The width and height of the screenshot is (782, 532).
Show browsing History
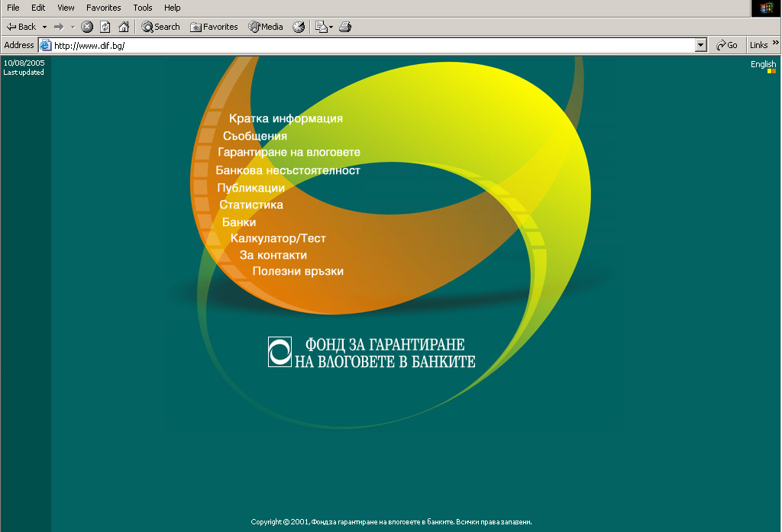(x=299, y=27)
